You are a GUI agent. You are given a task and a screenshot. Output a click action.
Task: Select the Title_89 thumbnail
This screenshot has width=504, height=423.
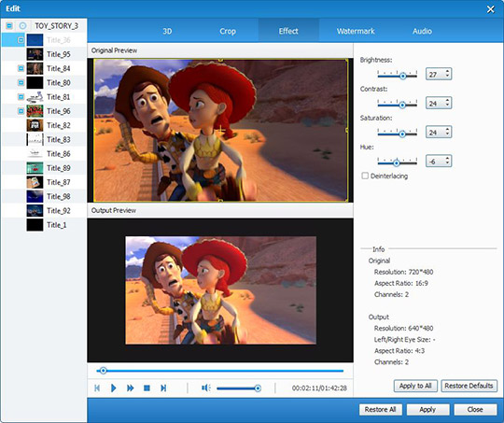coord(35,168)
